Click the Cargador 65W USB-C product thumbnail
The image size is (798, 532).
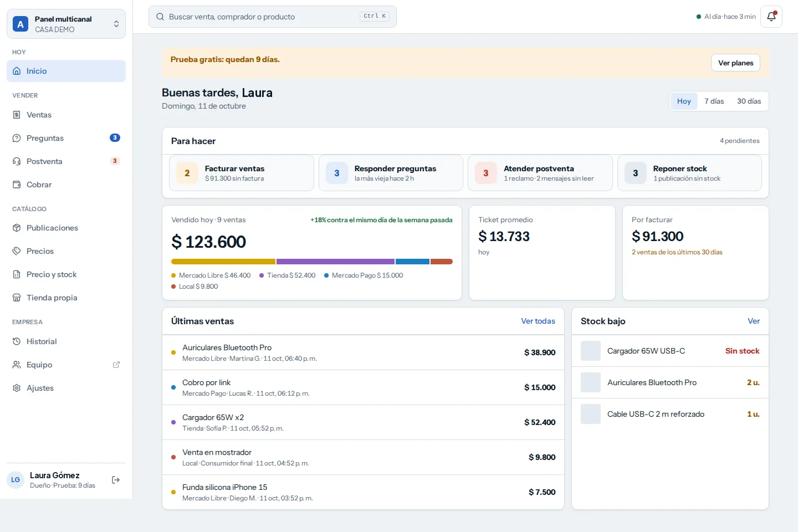[591, 351]
